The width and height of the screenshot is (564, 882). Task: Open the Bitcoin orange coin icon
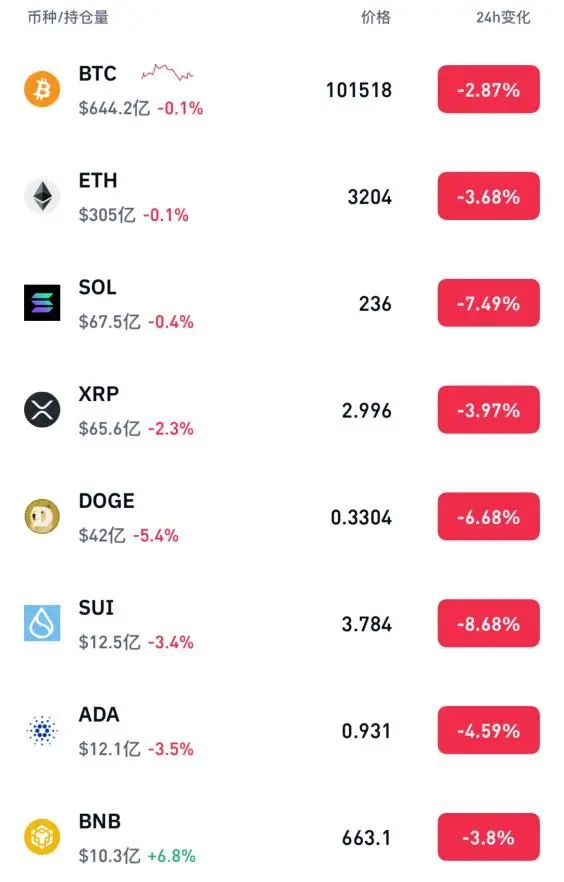tap(42, 89)
